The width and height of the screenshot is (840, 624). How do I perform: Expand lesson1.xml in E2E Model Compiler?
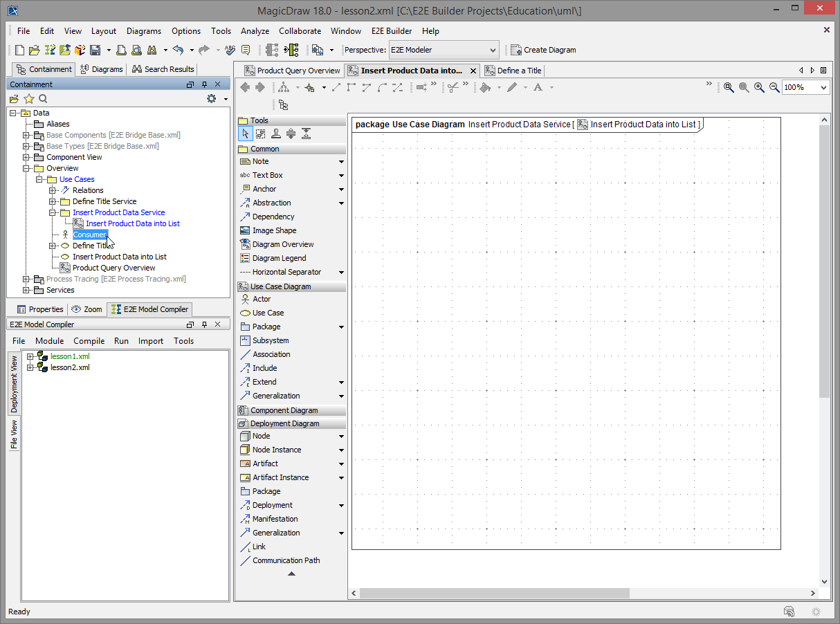pos(29,356)
